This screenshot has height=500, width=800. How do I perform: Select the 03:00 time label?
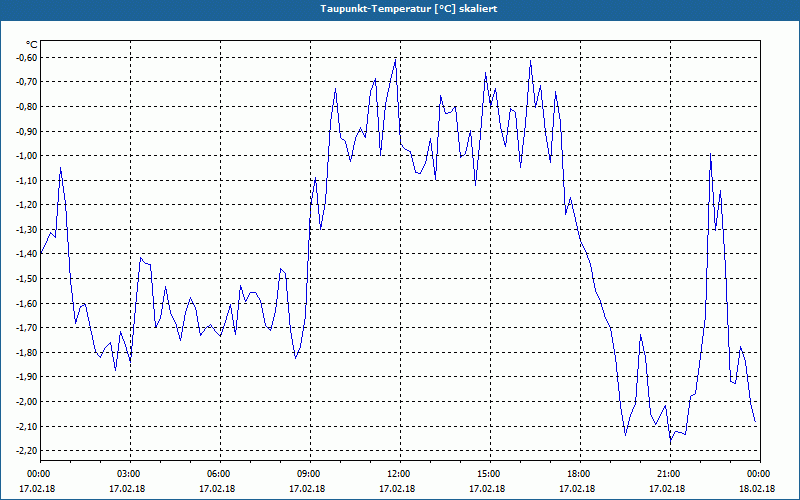coord(127,474)
